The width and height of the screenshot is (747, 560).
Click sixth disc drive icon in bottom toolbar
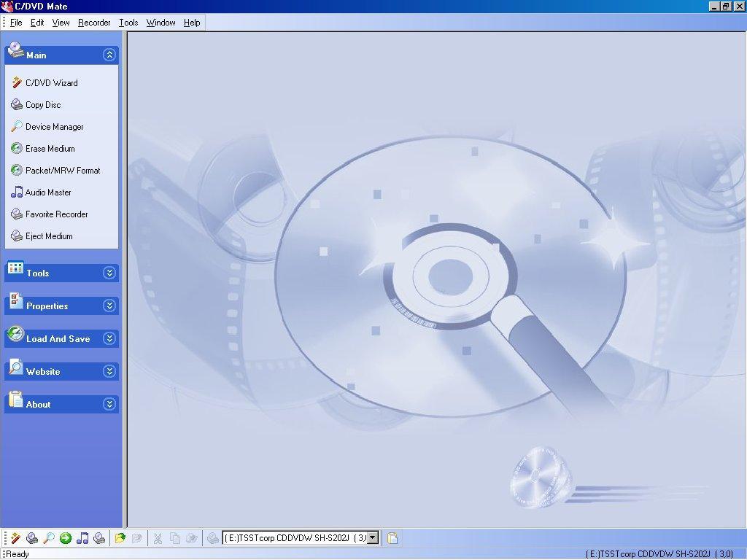[x=99, y=538]
